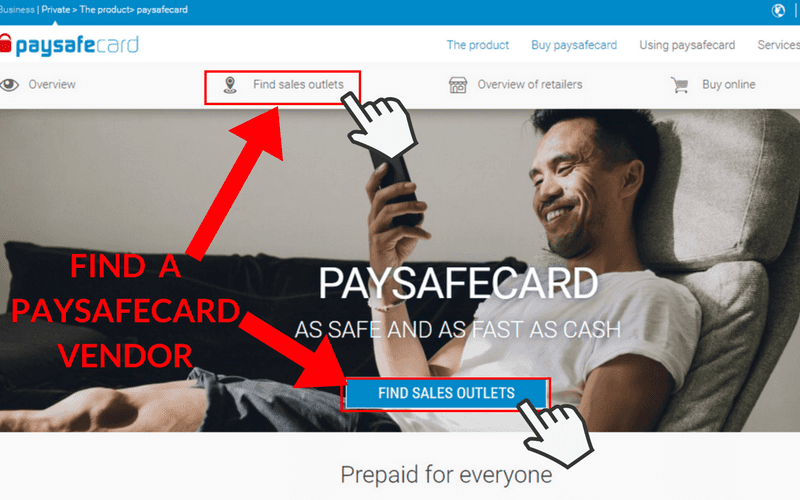Viewport: 800px width, 500px height.
Task: Click the shopping cart icon
Action: point(680,85)
